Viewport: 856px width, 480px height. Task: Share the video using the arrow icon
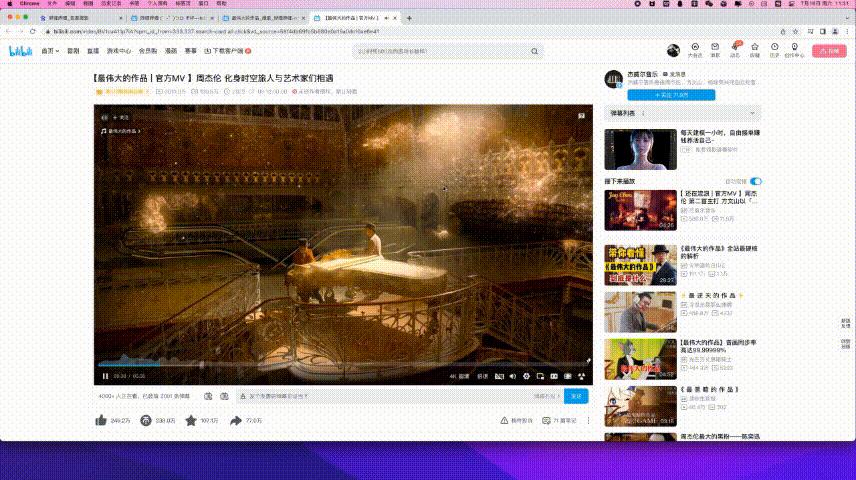(236, 421)
